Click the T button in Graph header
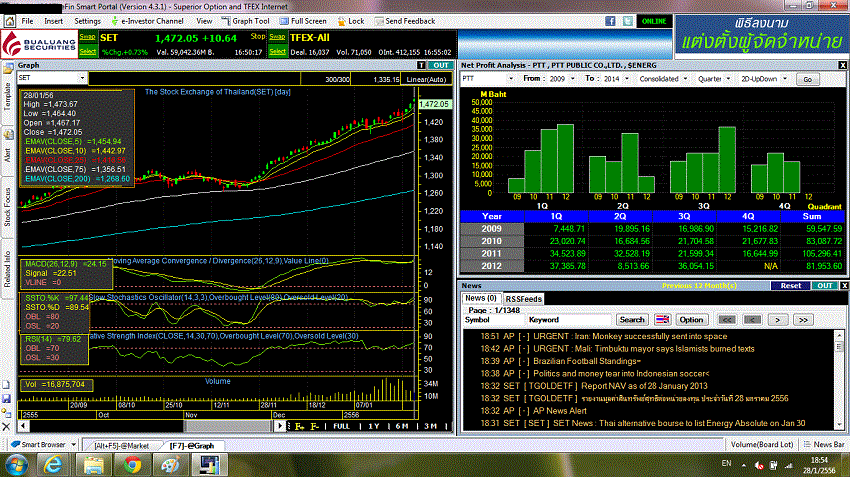Screen dimensions: 850x477 (421, 65)
